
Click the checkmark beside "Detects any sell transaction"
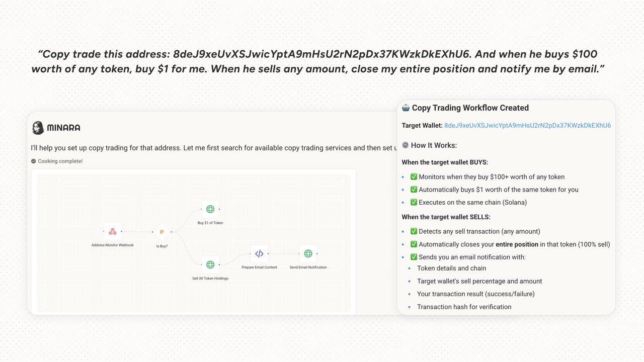(414, 231)
